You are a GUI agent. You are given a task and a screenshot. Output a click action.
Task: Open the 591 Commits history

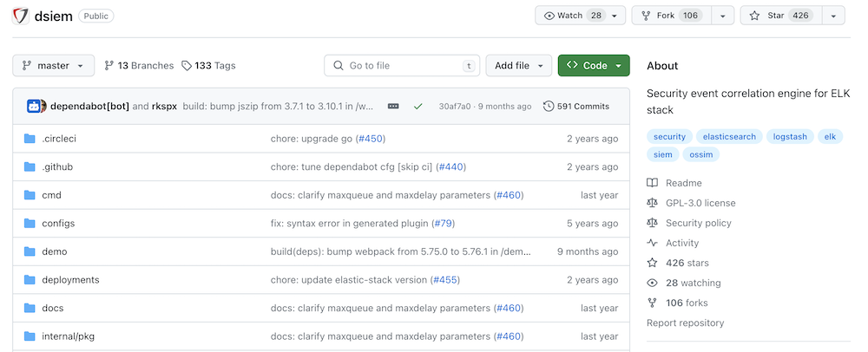click(576, 107)
